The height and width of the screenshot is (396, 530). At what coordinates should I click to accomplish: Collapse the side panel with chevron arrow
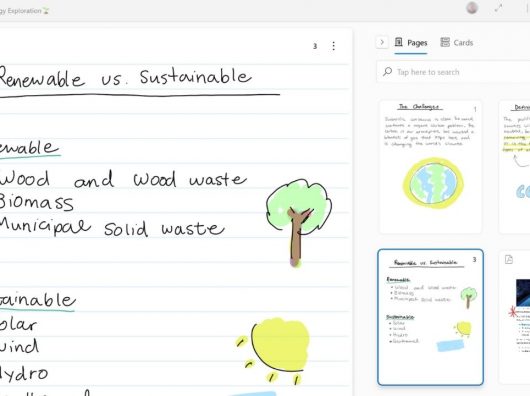tap(382, 43)
